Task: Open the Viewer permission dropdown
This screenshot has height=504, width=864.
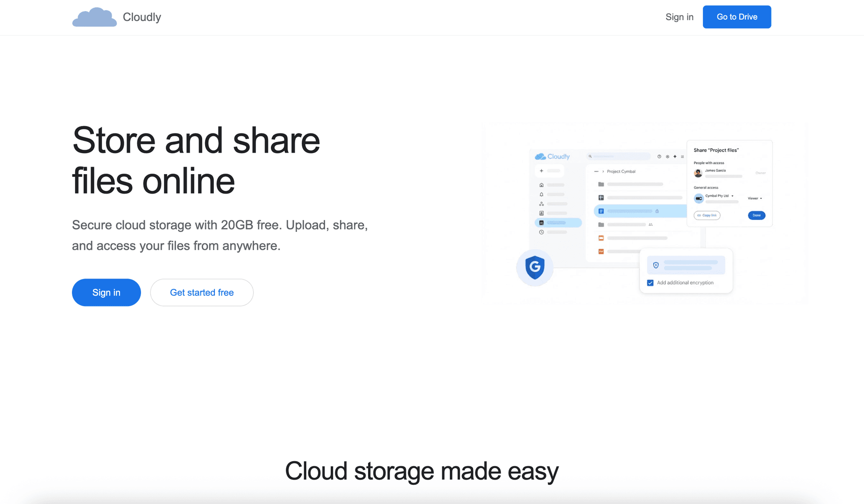Action: pos(756,198)
